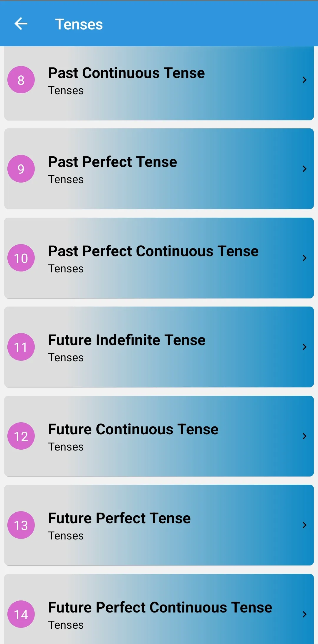This screenshot has height=644, width=318.
Task: Click the Tenses page title in header
Action: (x=79, y=24)
